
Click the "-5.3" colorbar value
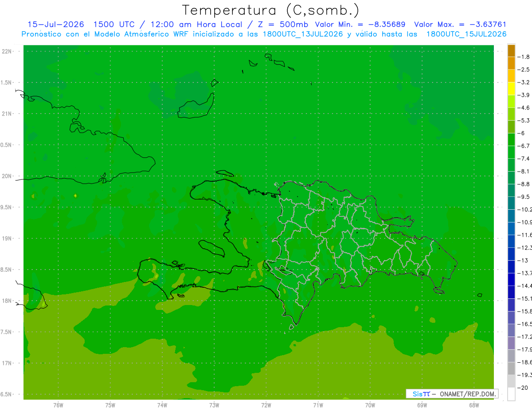[x=524, y=120]
